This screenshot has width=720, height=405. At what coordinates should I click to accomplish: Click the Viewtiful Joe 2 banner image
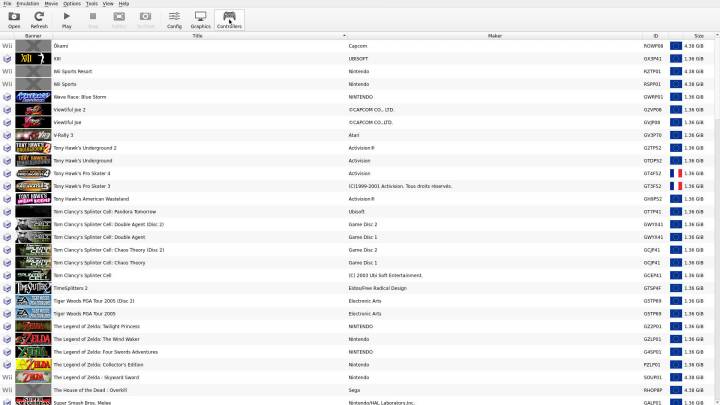(33, 110)
